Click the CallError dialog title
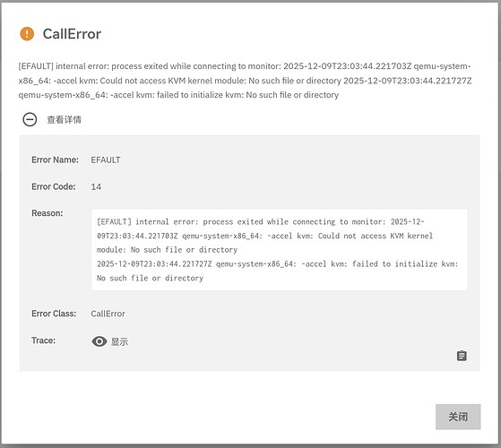This screenshot has width=501, height=448. (x=72, y=34)
